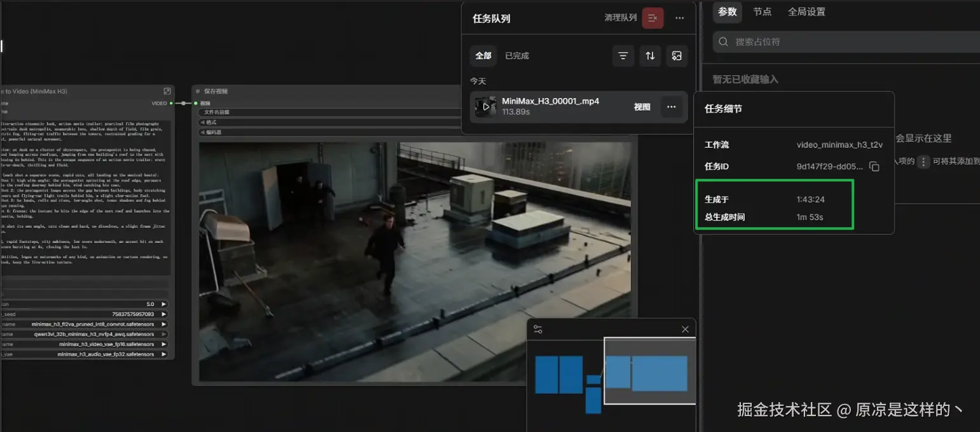Click the red clear queue icon button
Viewport: 980px width, 432px height.
(x=652, y=18)
